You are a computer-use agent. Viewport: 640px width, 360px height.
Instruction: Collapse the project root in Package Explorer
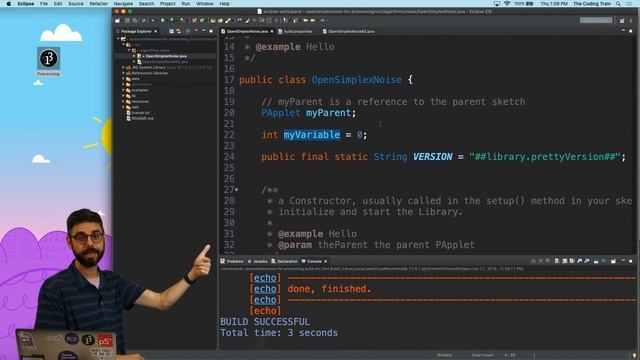coord(118,39)
